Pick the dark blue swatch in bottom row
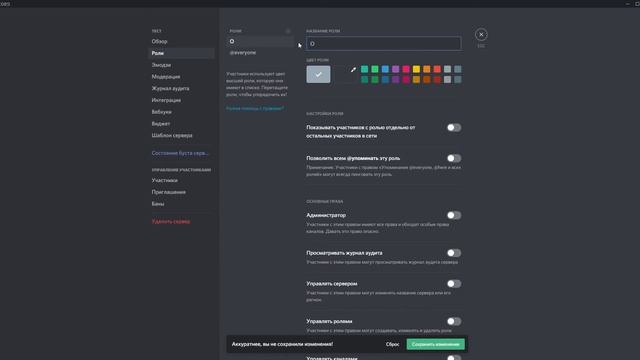Image resolution: width=640 pixels, height=360 pixels. click(x=385, y=80)
